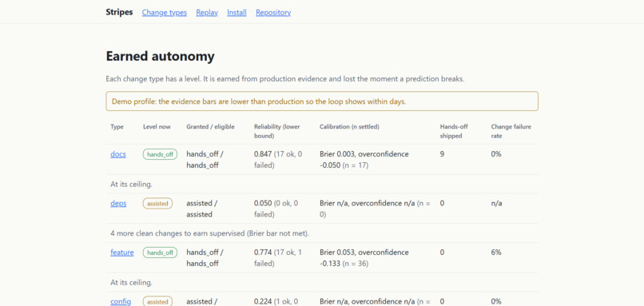
Task: Click the hands_off badge in feature row
Action: tap(160, 252)
